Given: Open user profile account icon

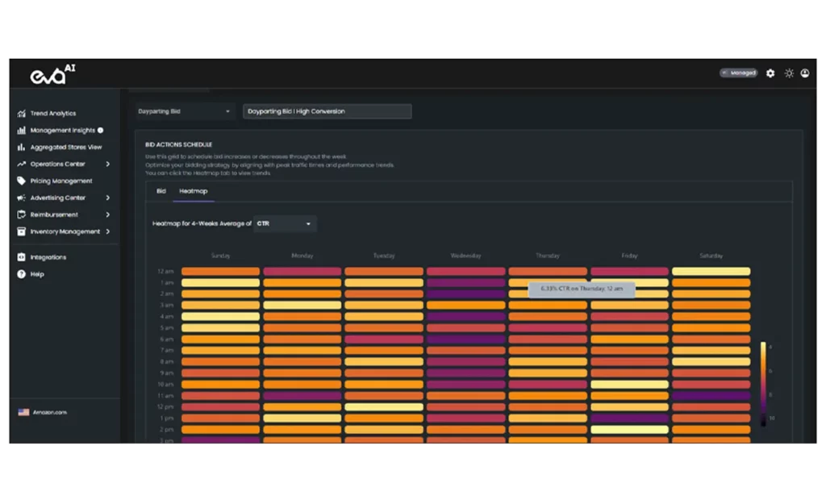Looking at the screenshot, I should (804, 73).
